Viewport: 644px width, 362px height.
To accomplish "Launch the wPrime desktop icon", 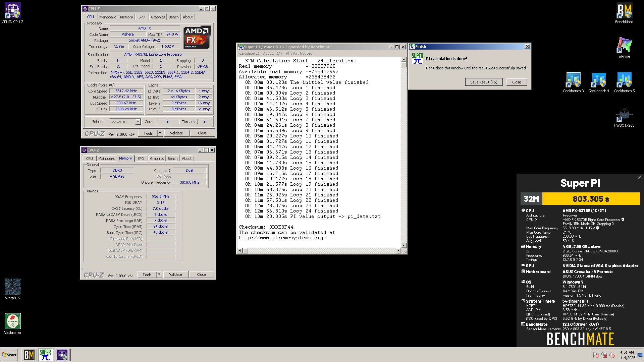I will [624, 48].
